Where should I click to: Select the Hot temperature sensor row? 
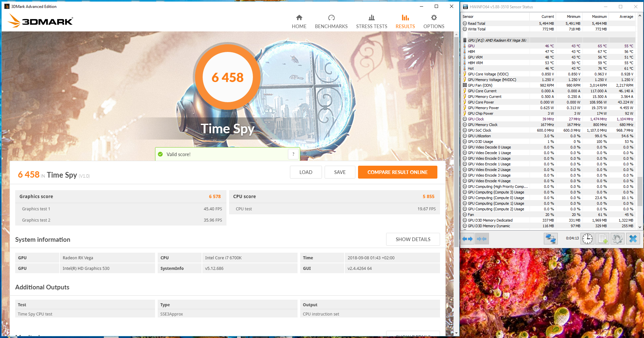(548, 68)
